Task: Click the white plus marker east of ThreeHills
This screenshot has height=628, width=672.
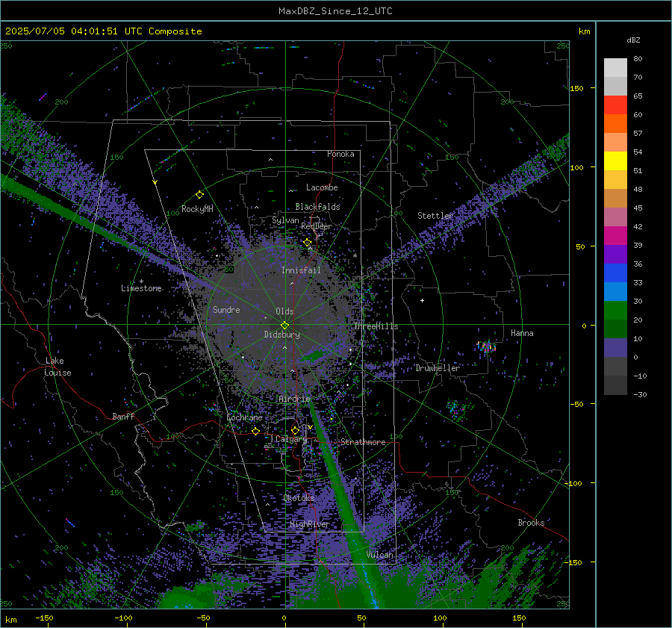Action: click(422, 300)
